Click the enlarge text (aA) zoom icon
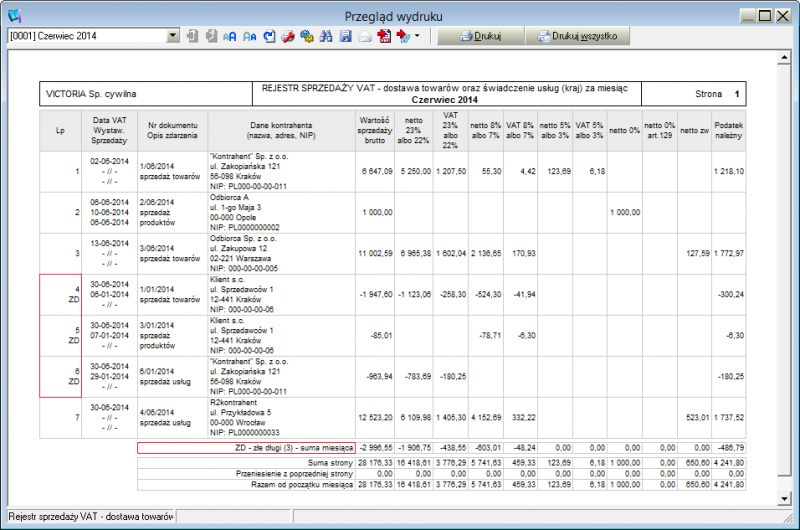Viewport: 800px width, 530px height. pos(230,36)
